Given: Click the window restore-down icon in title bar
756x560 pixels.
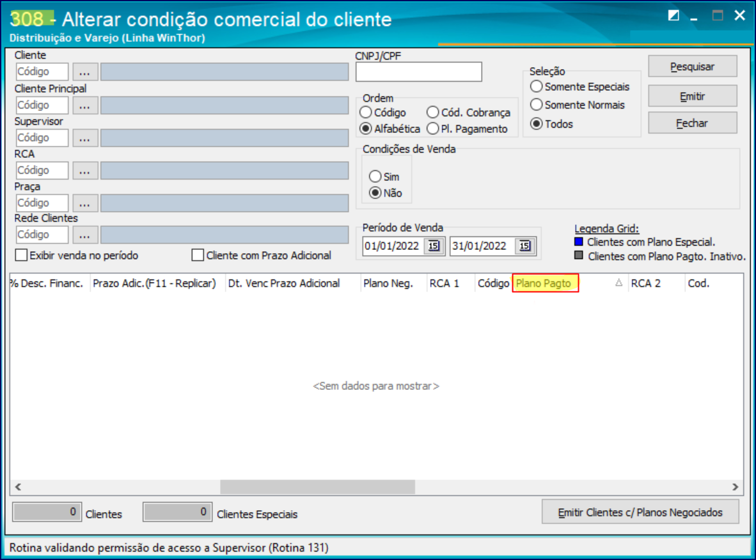Looking at the screenshot, I should 673,16.
